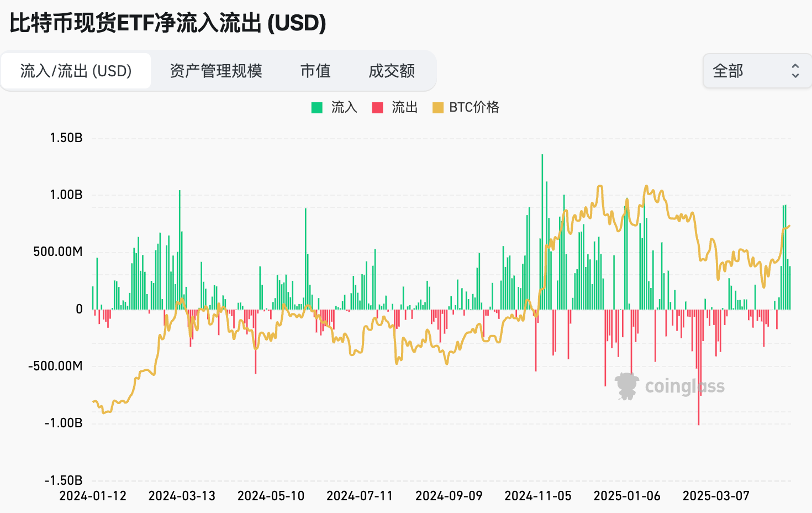
Task: Open the 市值 tab
Action: click(x=315, y=71)
